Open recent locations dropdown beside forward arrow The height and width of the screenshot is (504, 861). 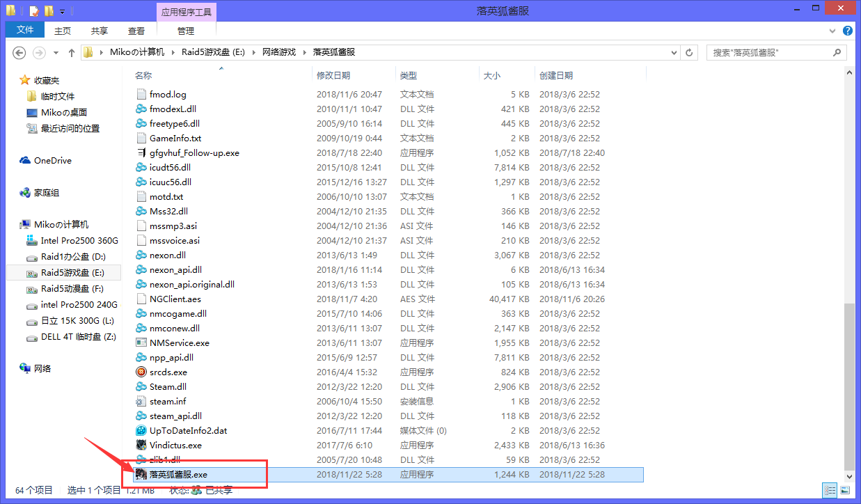[x=55, y=52]
